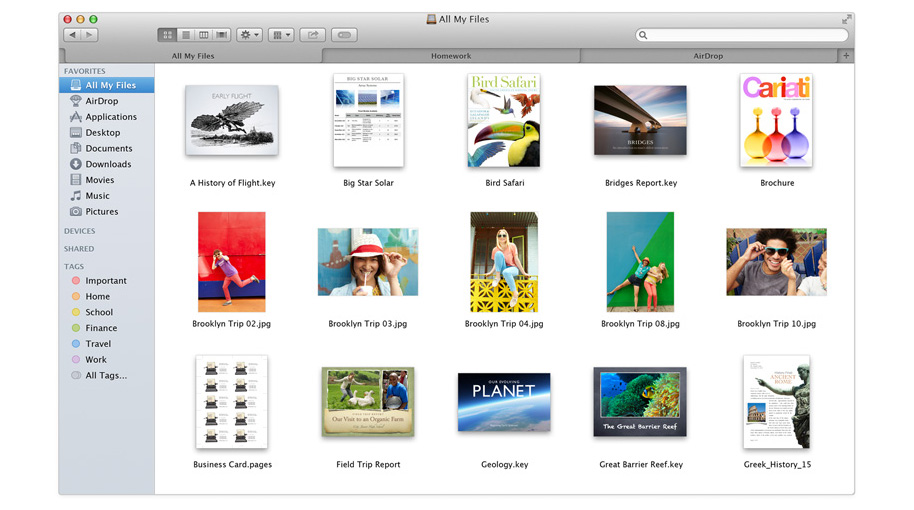Switch to list view in toolbar
The image size is (914, 510).
coord(185,35)
